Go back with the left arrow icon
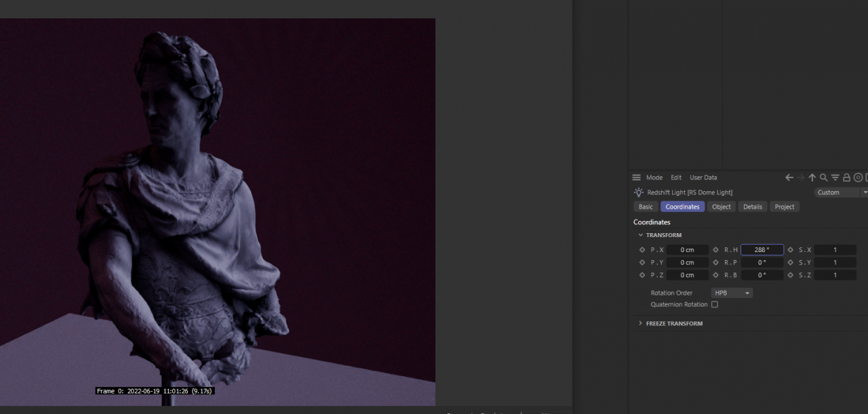The width and height of the screenshot is (868, 414). click(789, 178)
